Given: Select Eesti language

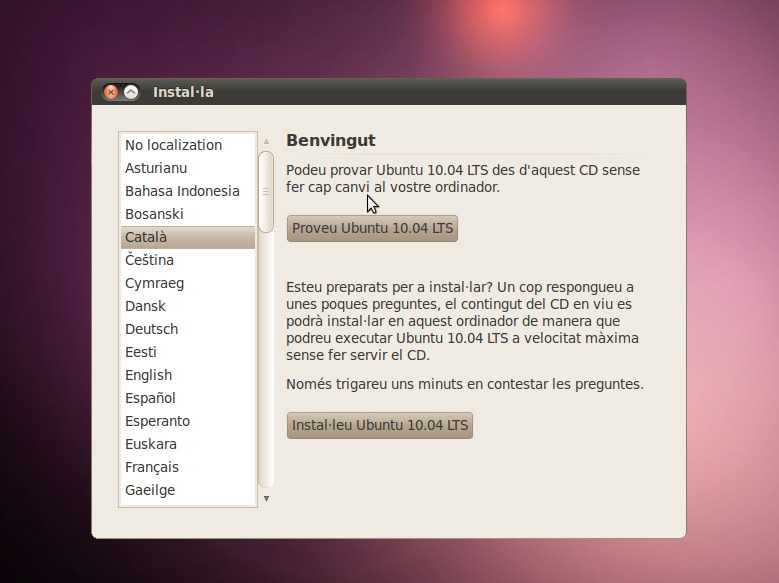Looking at the screenshot, I should (188, 352).
